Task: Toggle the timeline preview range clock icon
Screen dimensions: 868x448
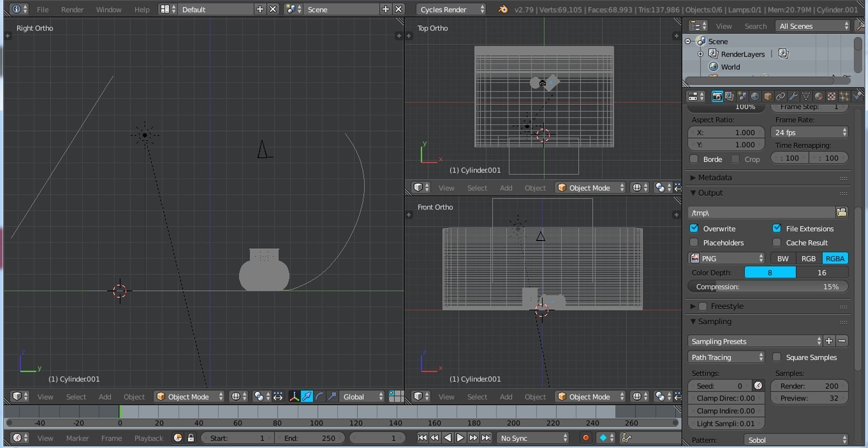Action: tap(178, 438)
